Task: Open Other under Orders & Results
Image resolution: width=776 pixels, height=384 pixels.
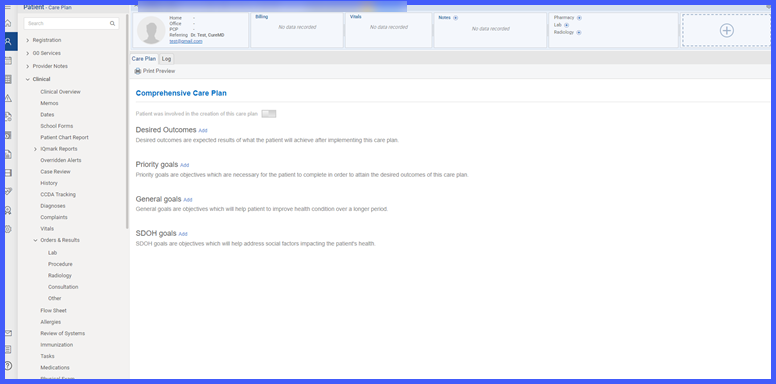Action: pos(54,298)
